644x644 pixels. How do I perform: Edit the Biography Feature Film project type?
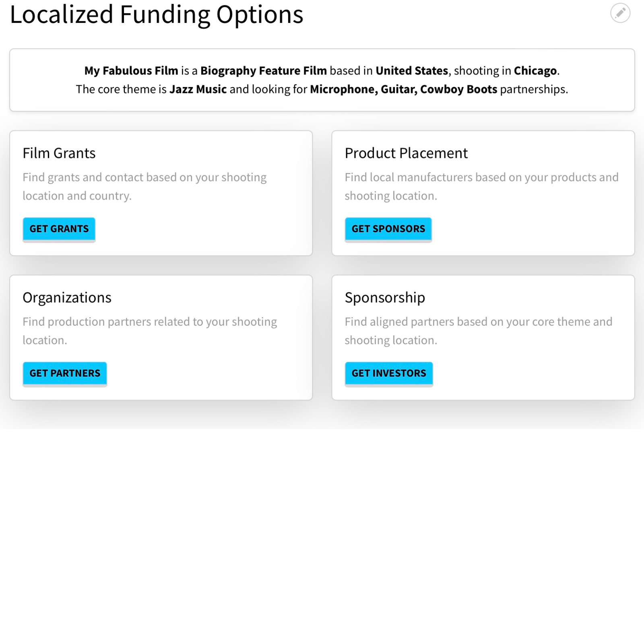(x=264, y=70)
